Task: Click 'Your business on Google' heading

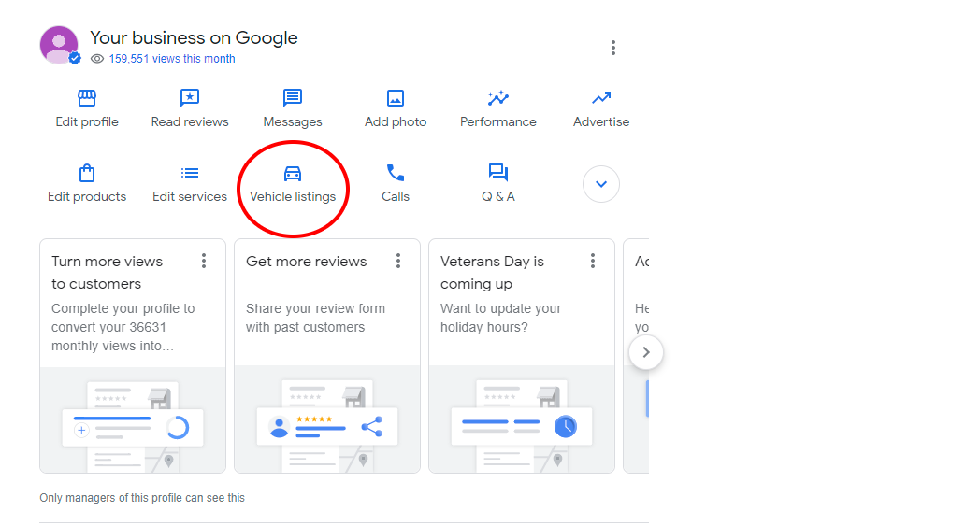Action: [x=194, y=38]
